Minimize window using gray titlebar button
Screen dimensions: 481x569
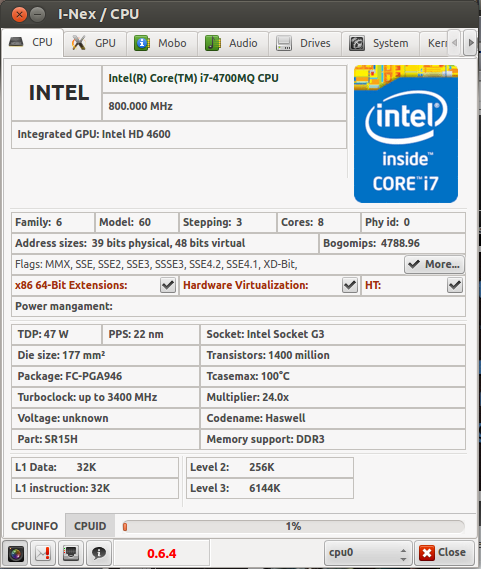point(37,15)
